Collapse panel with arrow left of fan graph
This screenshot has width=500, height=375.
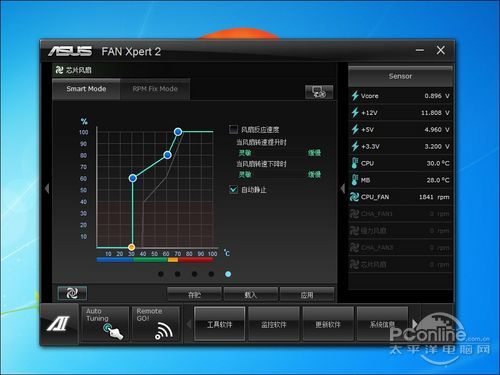[47, 189]
